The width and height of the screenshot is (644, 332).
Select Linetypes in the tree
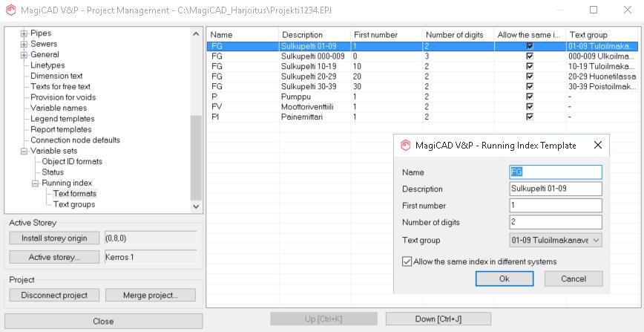click(x=47, y=65)
